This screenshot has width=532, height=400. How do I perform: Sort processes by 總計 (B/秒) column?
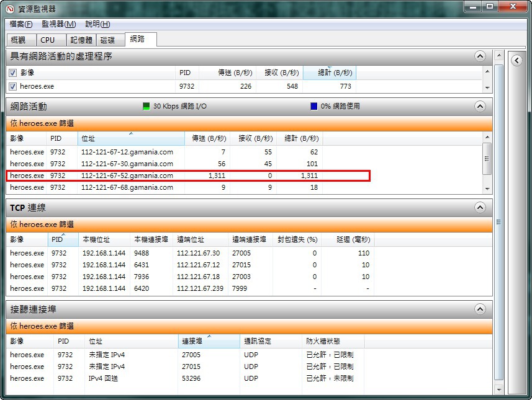click(x=330, y=73)
